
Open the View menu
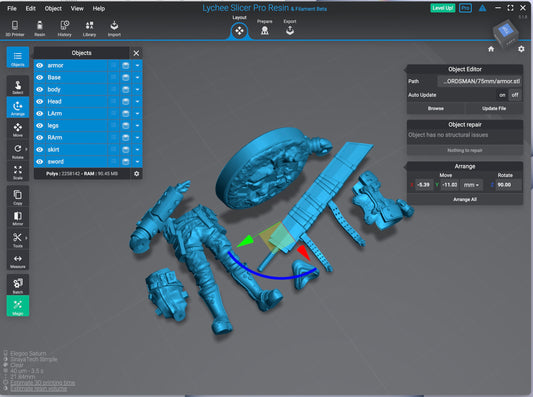(x=77, y=8)
